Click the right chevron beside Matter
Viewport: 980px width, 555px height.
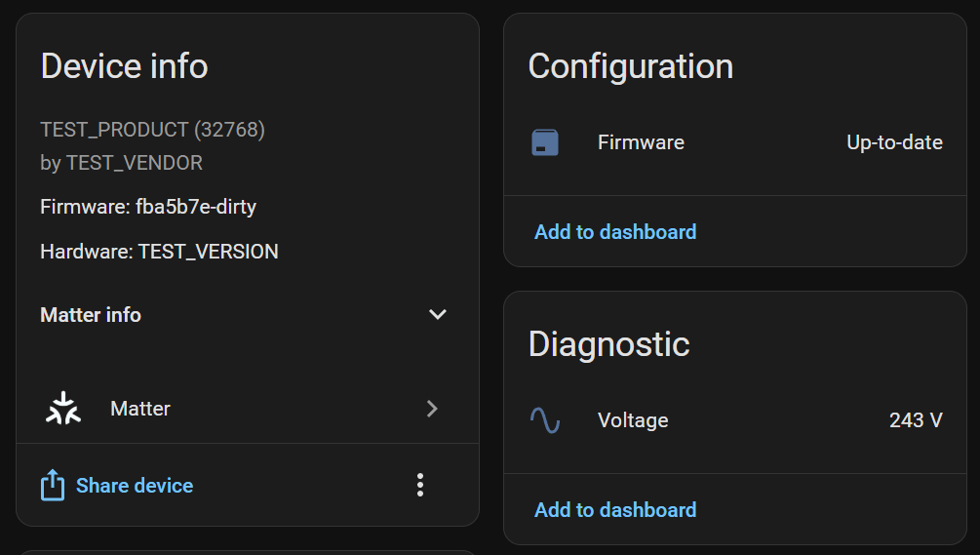click(x=432, y=409)
